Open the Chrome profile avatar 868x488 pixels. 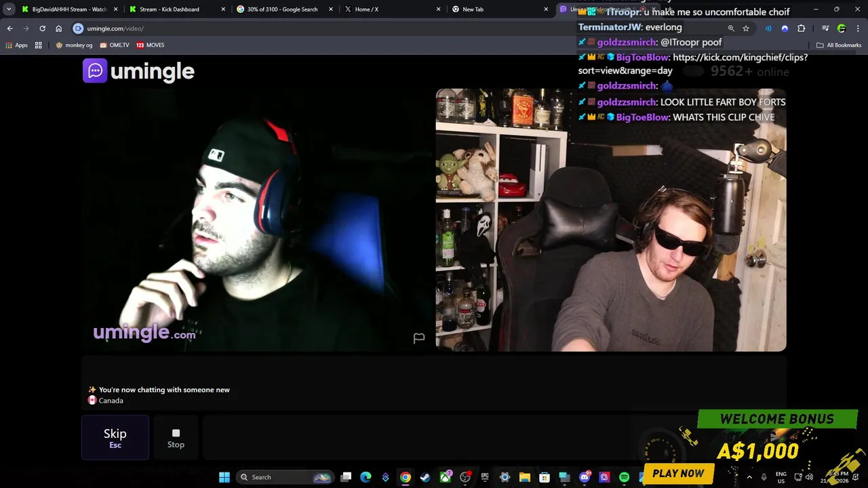(842, 28)
